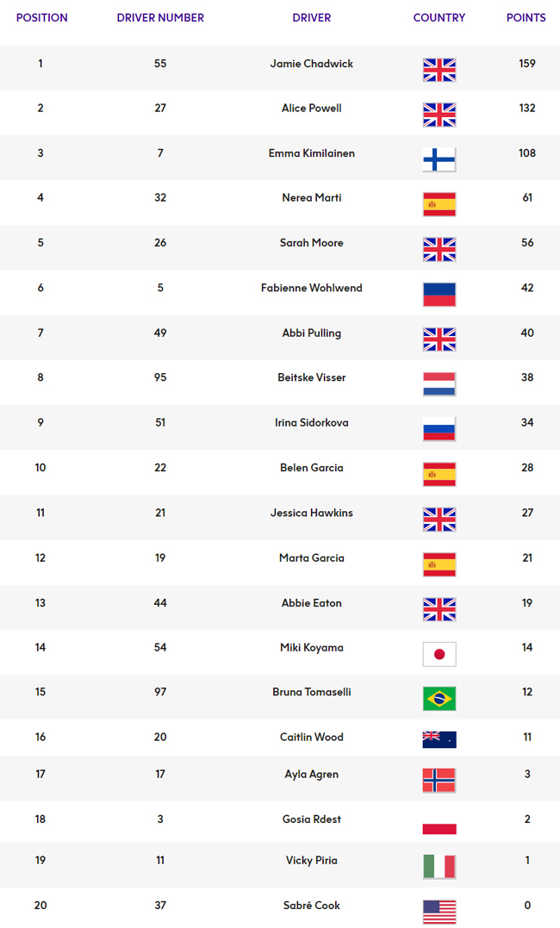Image resolution: width=560 pixels, height=928 pixels.
Task: Click the Netherlands flag beside Beitske Visser
Action: [x=439, y=384]
